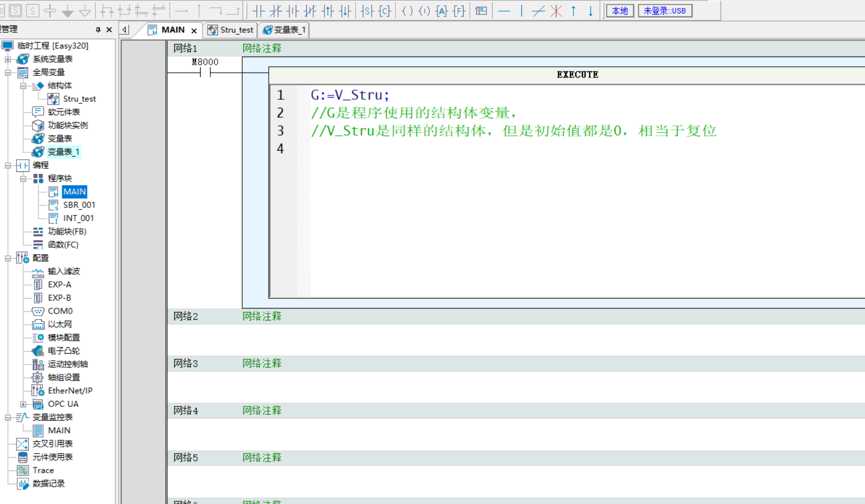Expand the OPC UA tree node
The image size is (865, 504).
tap(23, 404)
